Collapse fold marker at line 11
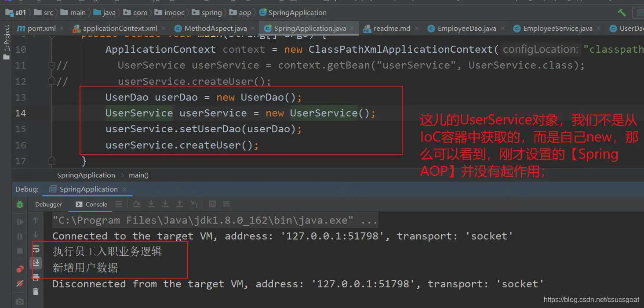 coord(52,65)
